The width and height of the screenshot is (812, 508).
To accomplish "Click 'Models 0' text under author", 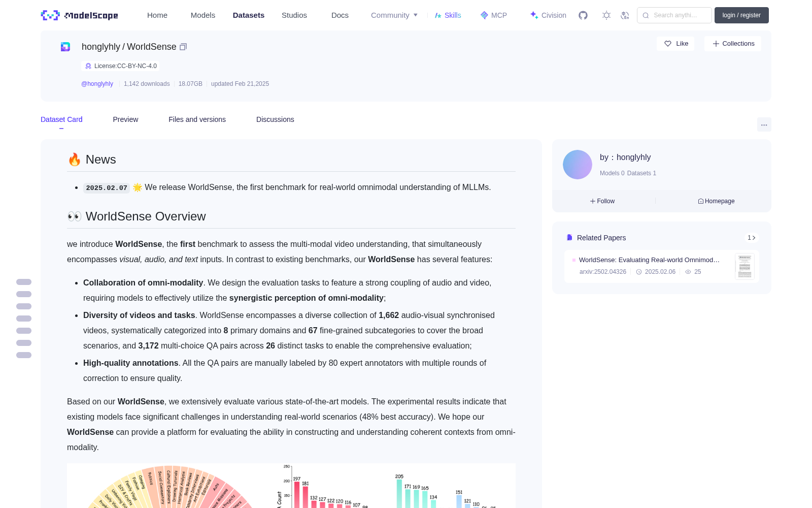I will 612,173.
